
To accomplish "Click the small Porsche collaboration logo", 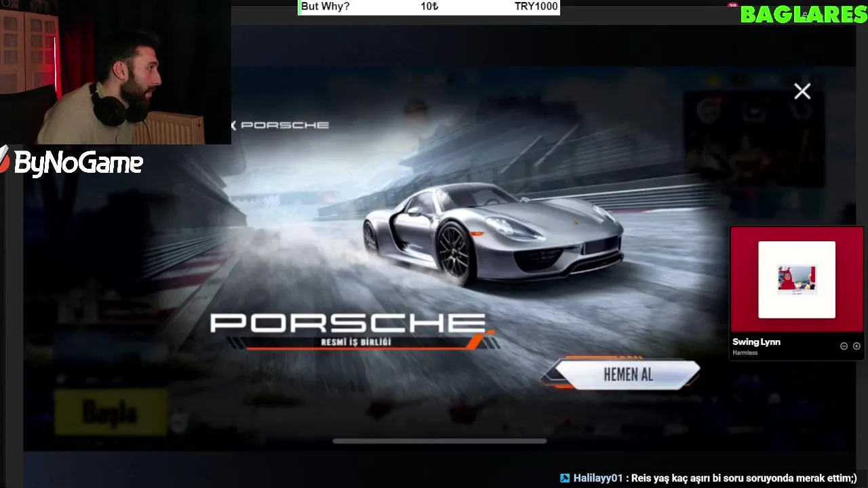I will coord(280,125).
